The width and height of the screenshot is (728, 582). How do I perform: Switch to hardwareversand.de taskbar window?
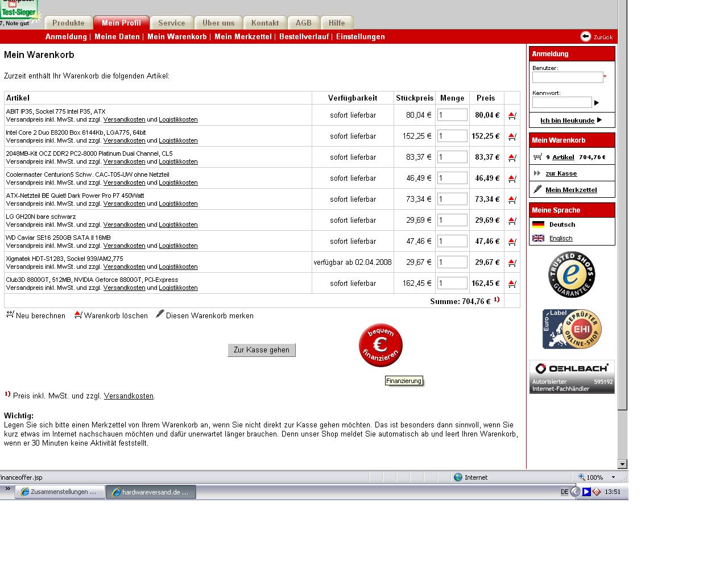(x=151, y=492)
